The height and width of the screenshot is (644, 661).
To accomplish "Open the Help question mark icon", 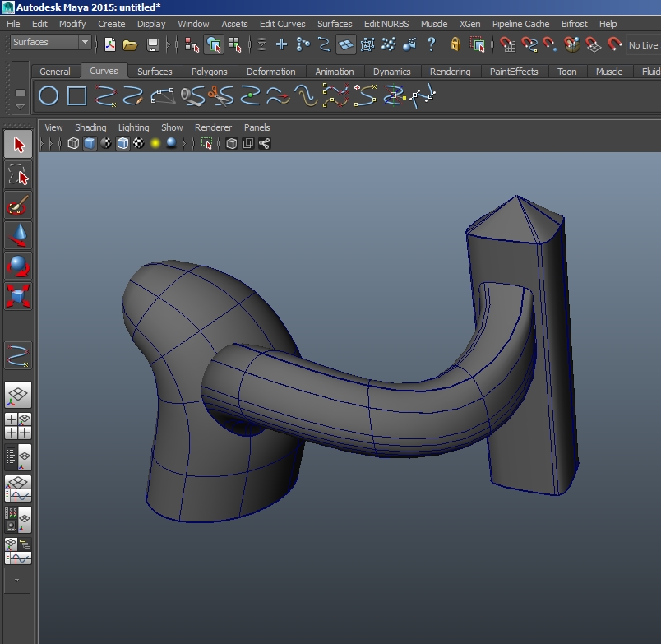I will coord(432,44).
